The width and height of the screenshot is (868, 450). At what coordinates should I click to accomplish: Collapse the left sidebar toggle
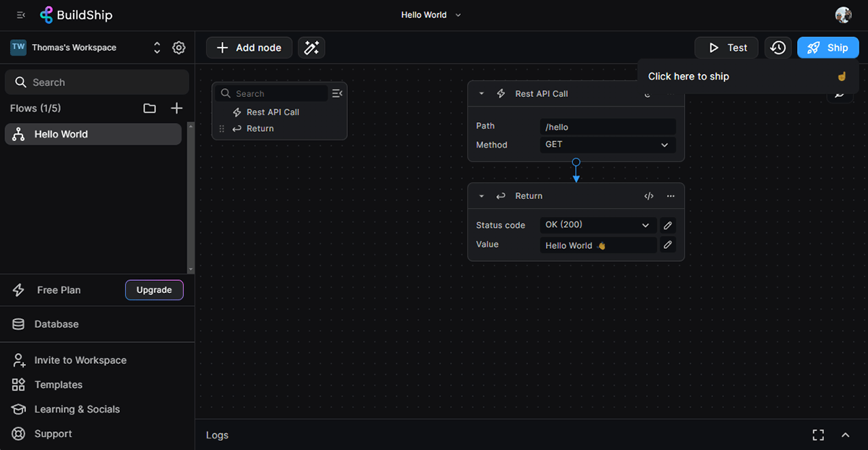click(x=21, y=15)
